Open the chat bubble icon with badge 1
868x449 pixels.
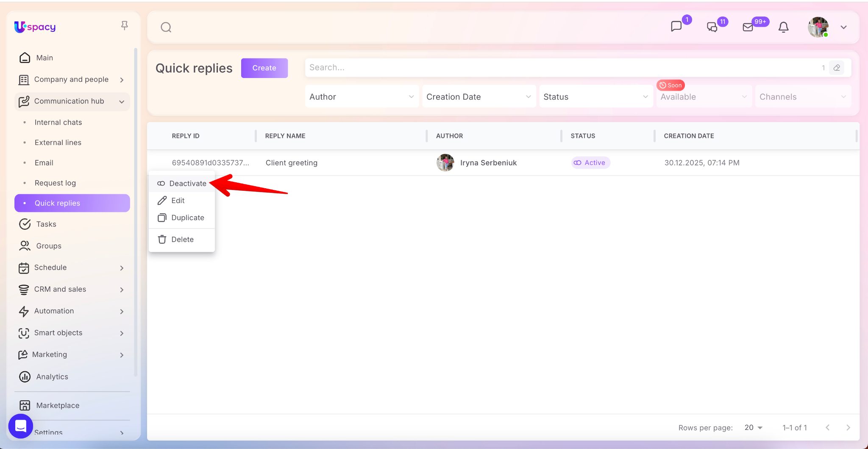click(x=676, y=27)
